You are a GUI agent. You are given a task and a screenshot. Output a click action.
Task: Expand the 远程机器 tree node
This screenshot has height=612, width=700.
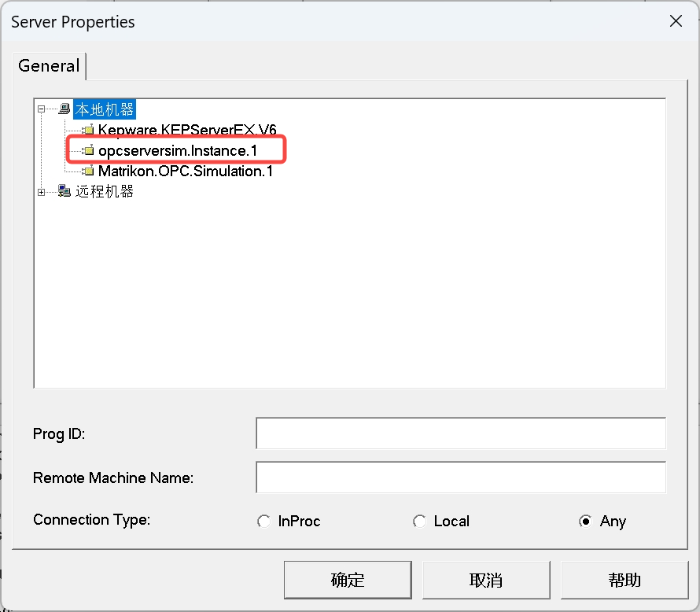coord(42,191)
